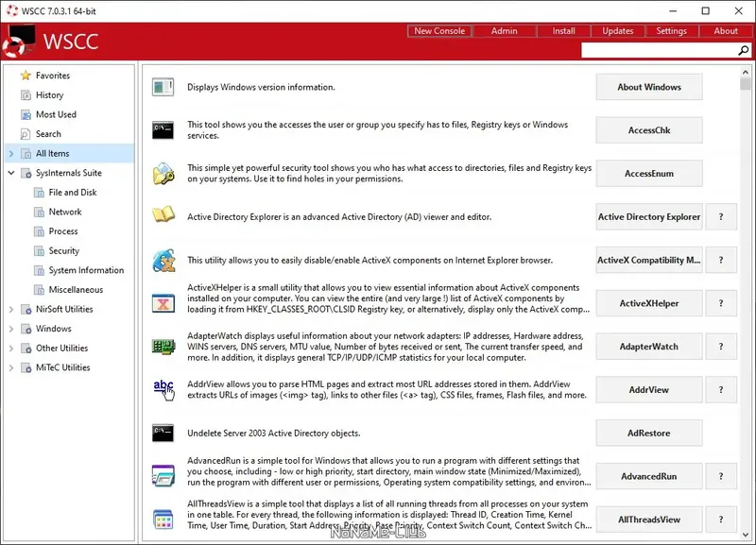Click the Active Directory Explorer book icon
756x545 pixels.
coord(163,216)
